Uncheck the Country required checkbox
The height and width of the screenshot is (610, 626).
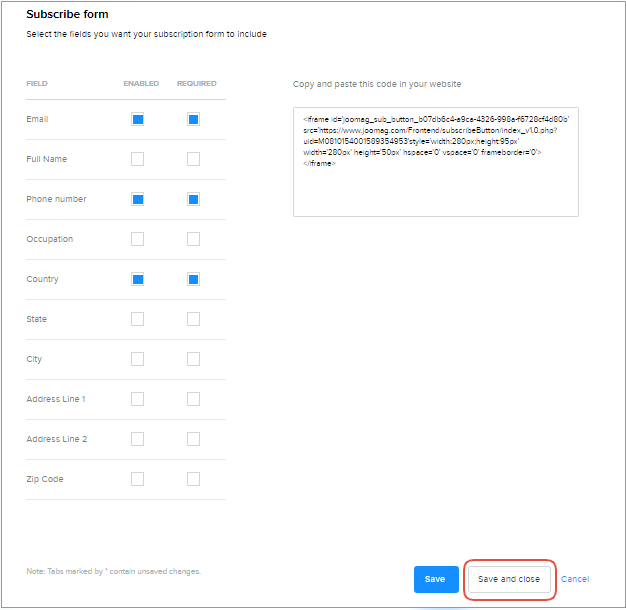193,279
